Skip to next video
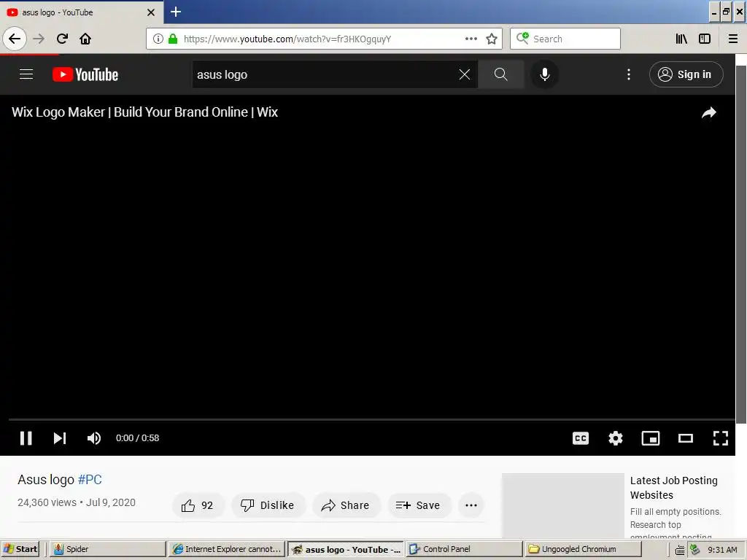This screenshot has height=560, width=747. [60, 438]
